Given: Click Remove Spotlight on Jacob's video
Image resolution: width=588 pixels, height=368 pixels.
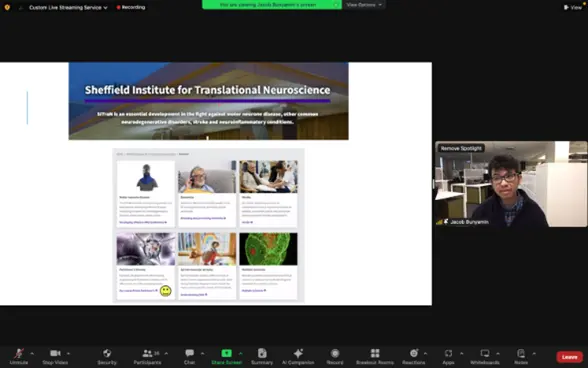Looking at the screenshot, I should [461, 148].
